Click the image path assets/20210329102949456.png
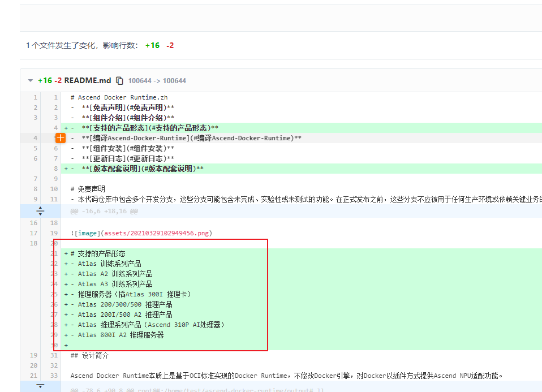542x392 pixels. pos(156,233)
